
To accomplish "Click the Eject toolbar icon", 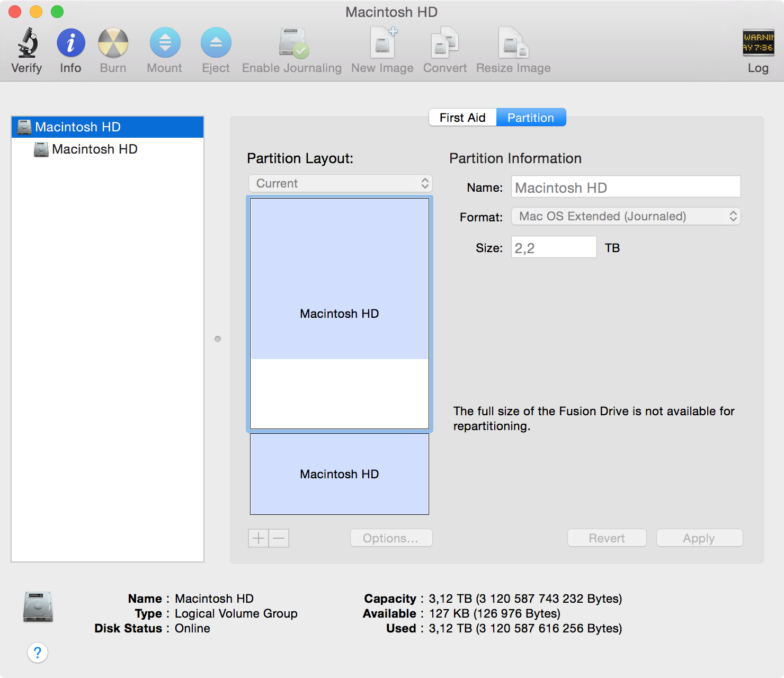I will point(216,42).
